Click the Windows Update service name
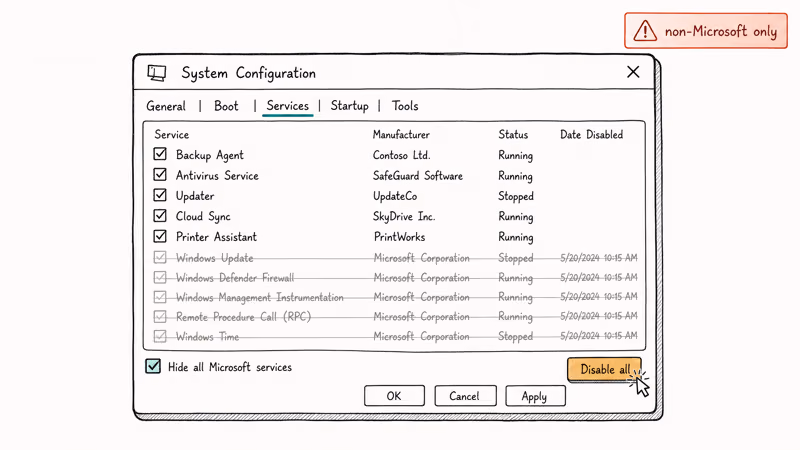Viewport: 800px width, 450px height. pyautogui.click(x=215, y=258)
